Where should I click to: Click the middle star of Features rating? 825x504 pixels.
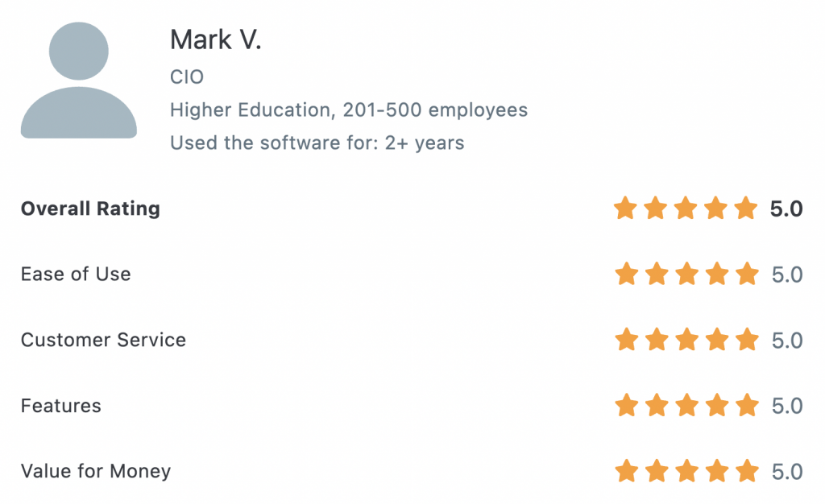coord(687,405)
